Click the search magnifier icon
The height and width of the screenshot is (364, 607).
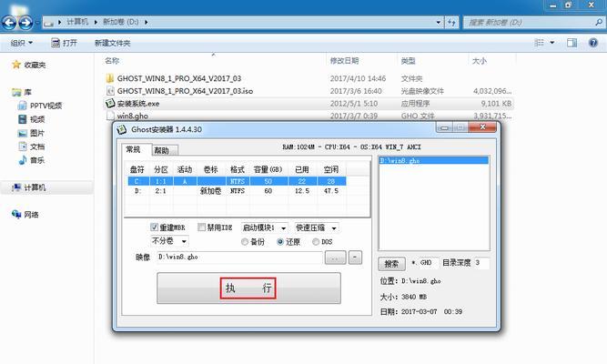(599, 22)
